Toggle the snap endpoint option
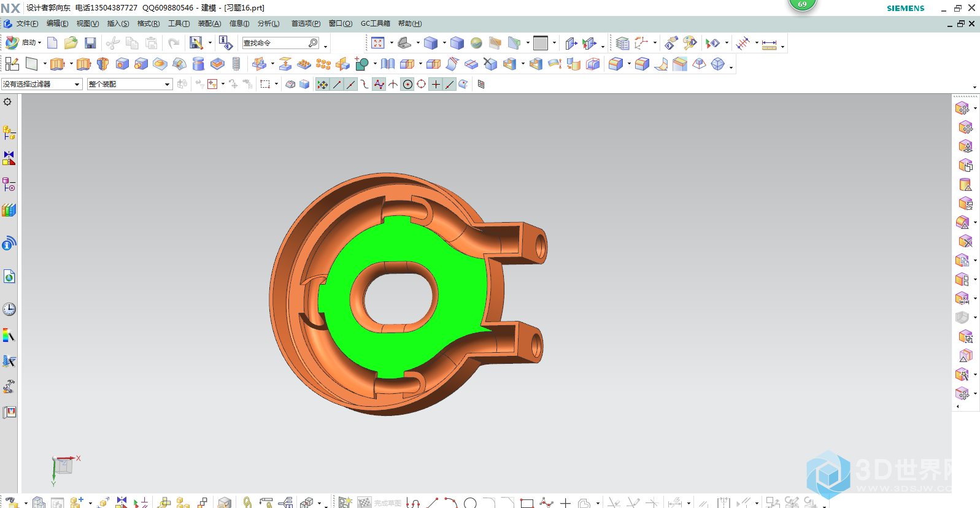This screenshot has width=980, height=508. pos(337,84)
